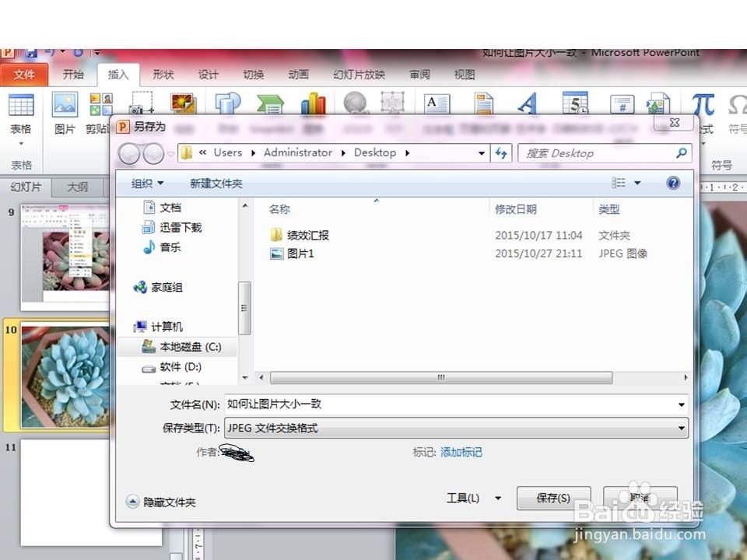Select Homegroup in navigation pane
The image size is (747, 560).
(158, 287)
